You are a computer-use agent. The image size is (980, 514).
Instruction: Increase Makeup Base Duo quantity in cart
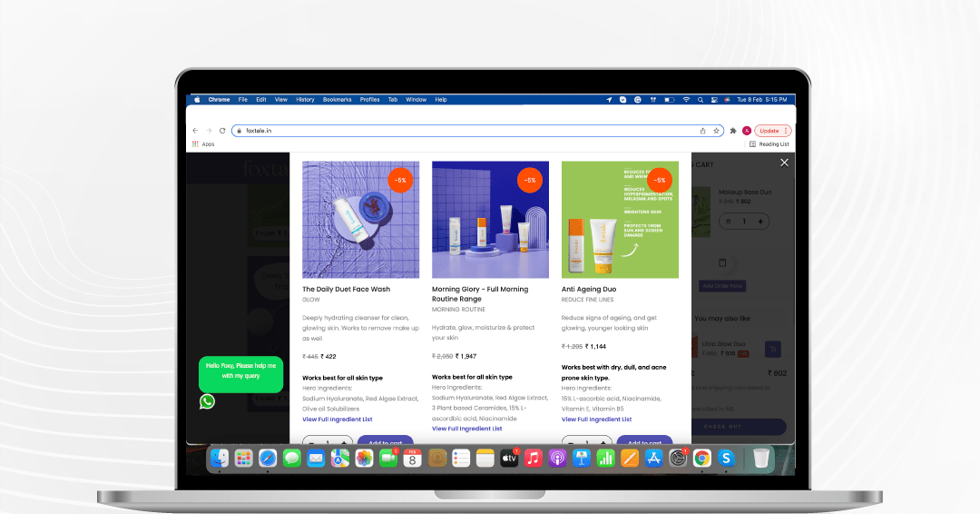760,222
